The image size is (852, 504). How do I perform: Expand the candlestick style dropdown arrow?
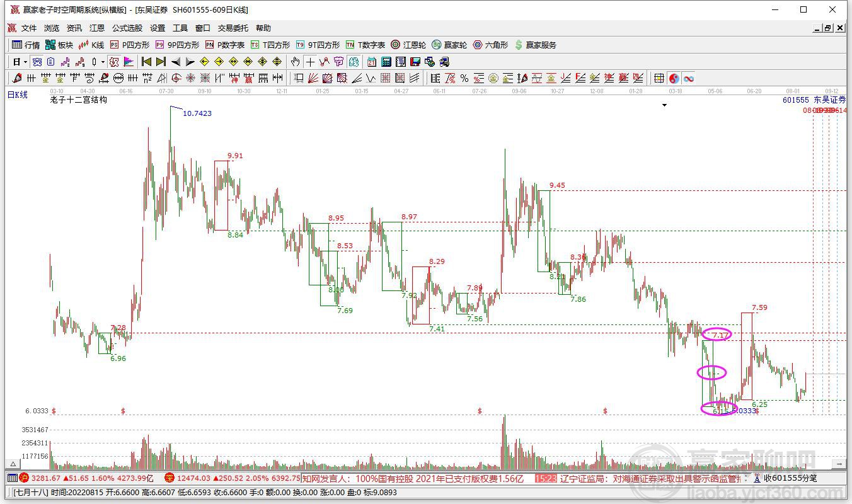[103, 62]
